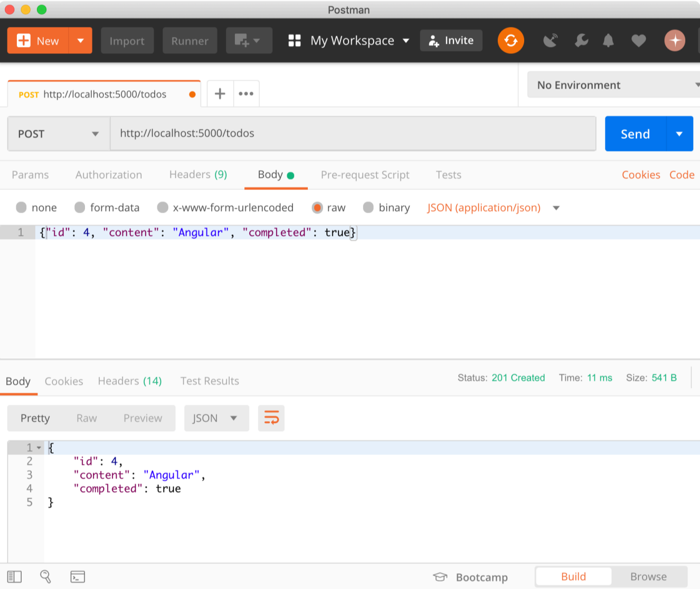Click the request URL field
This screenshot has width=700, height=589.
coord(353,134)
